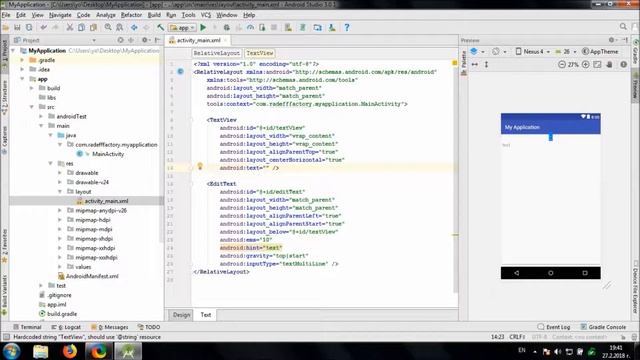The image size is (640, 360).
Task: Select MainActivity in the project tree
Action: point(108,154)
